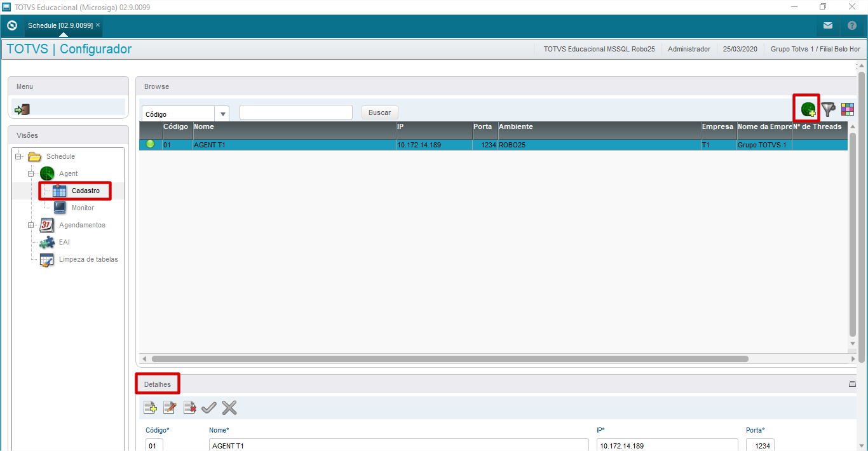Collapse the Schedule tree node

click(x=18, y=156)
